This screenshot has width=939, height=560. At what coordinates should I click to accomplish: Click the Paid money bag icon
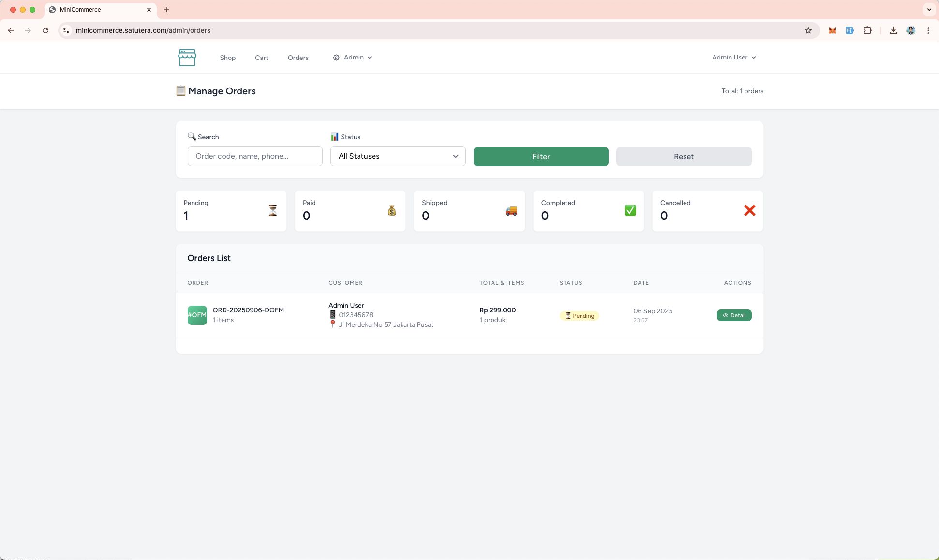click(x=392, y=210)
